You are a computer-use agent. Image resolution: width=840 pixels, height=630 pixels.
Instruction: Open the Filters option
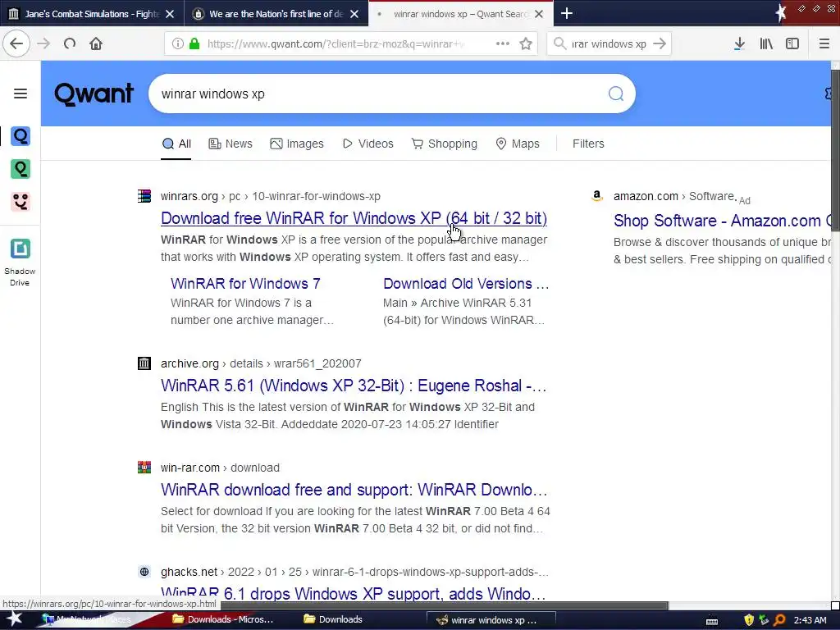(x=588, y=144)
